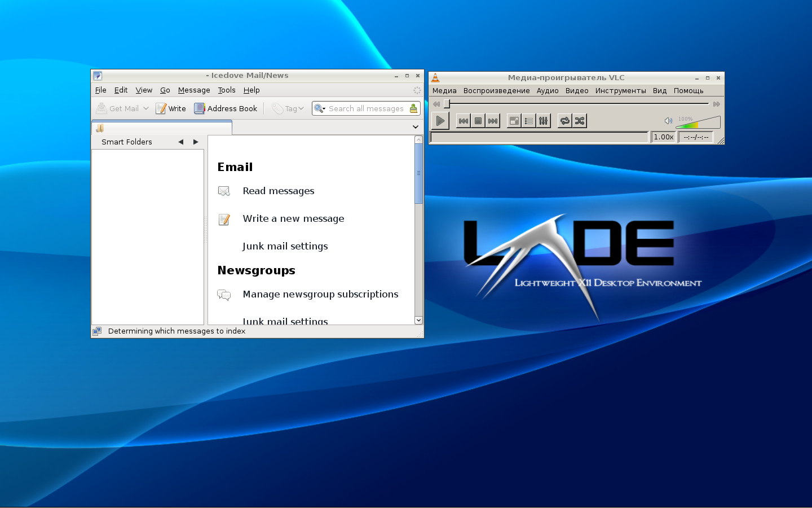Click the Icedove activity throbber icon

pos(417,90)
